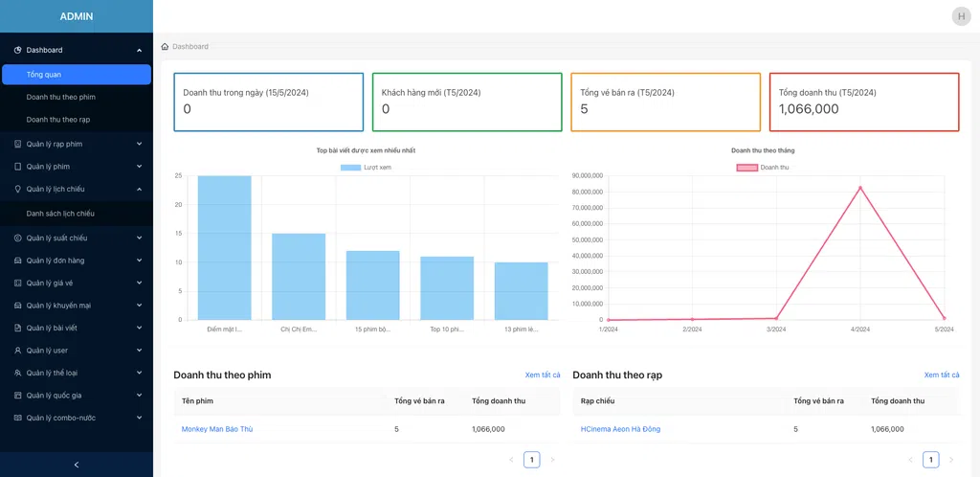Toggle the Doanh thu legend swatch
Image resolution: width=980 pixels, height=477 pixels.
[746, 168]
